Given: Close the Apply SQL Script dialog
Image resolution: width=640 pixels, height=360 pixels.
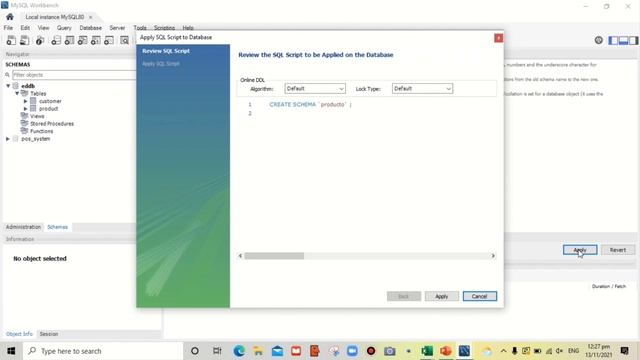Looking at the screenshot, I should [x=498, y=38].
